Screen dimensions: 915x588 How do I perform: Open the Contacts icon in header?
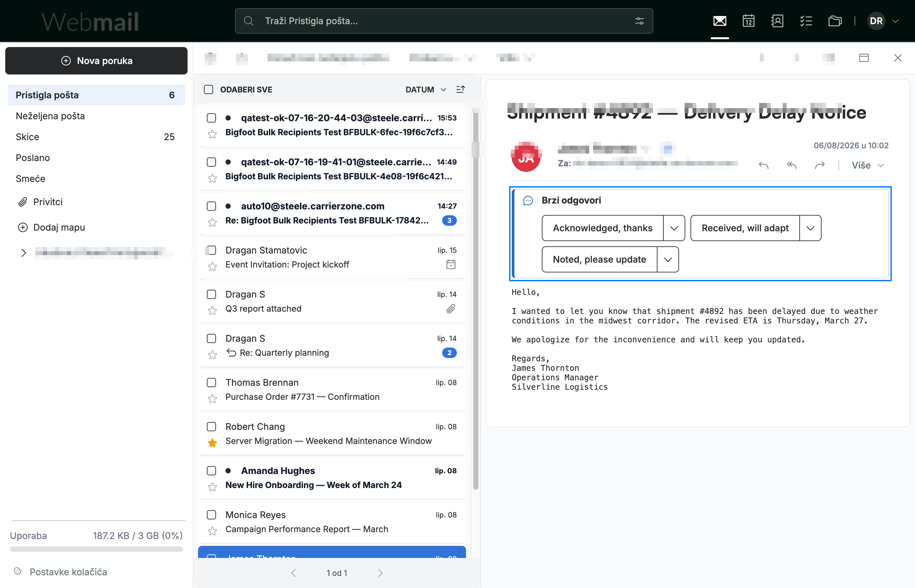coord(777,21)
